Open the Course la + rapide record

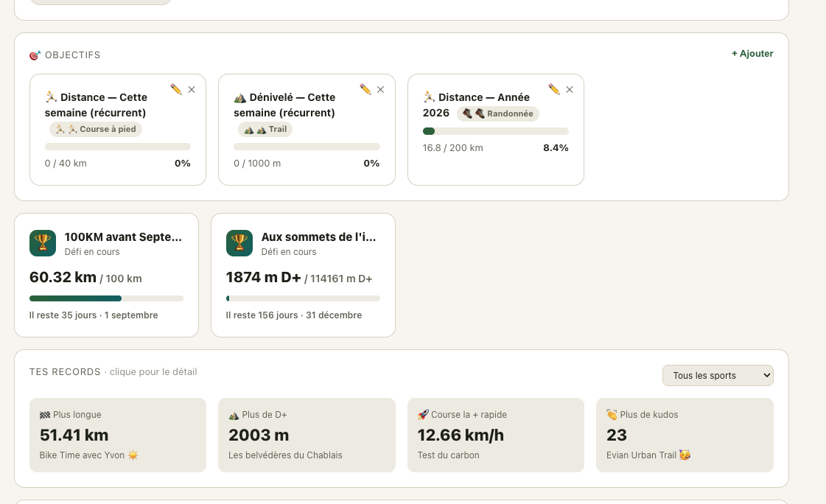496,435
